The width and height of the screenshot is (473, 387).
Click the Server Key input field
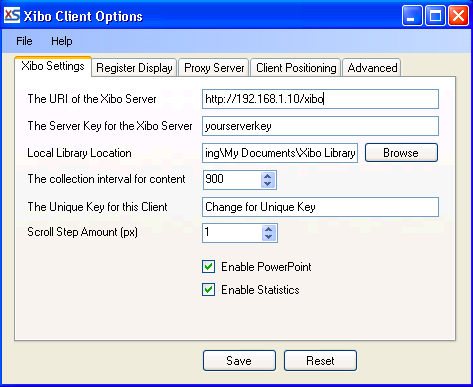tap(320, 126)
